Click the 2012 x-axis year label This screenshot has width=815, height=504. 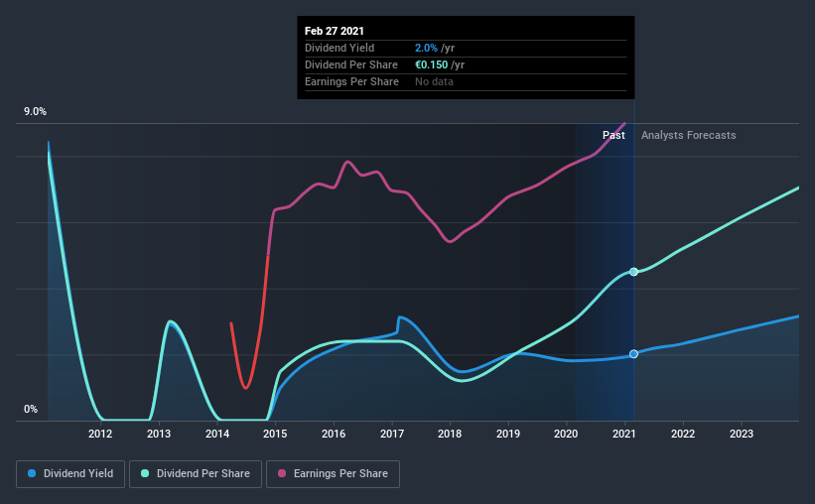coord(100,434)
